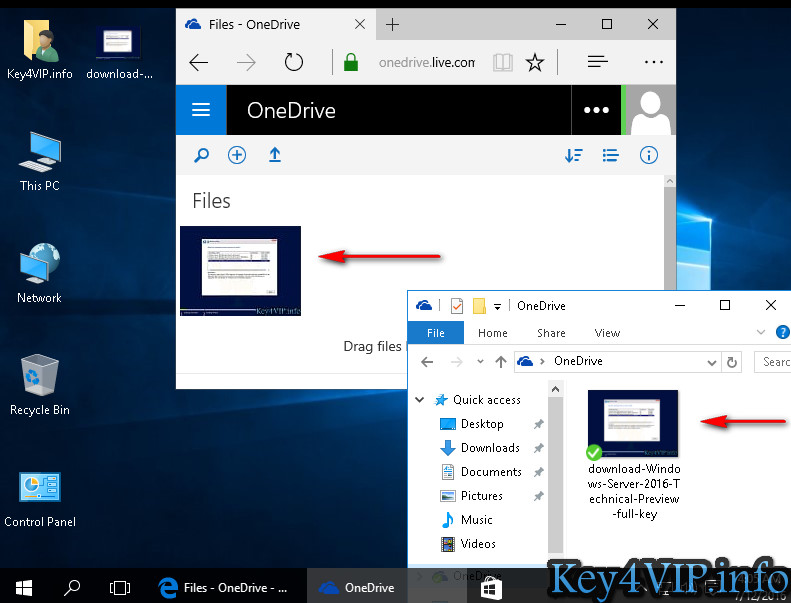791x603 pixels.
Task: Select download-Windows-Server-2016 file in Explorer
Action: point(634,455)
